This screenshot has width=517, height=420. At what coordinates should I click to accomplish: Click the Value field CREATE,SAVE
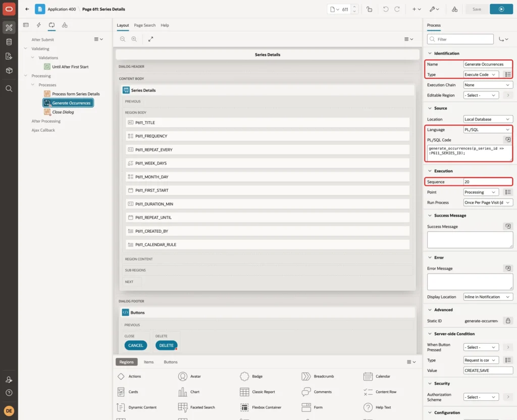[x=488, y=370]
